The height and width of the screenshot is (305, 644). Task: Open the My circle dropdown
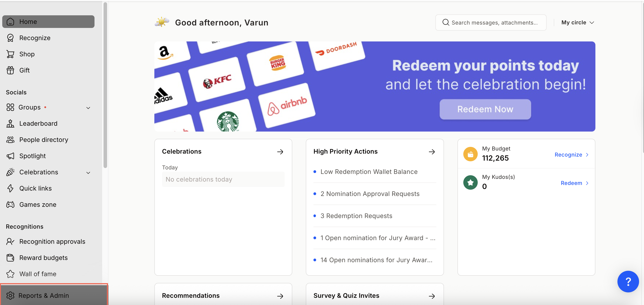tap(577, 23)
